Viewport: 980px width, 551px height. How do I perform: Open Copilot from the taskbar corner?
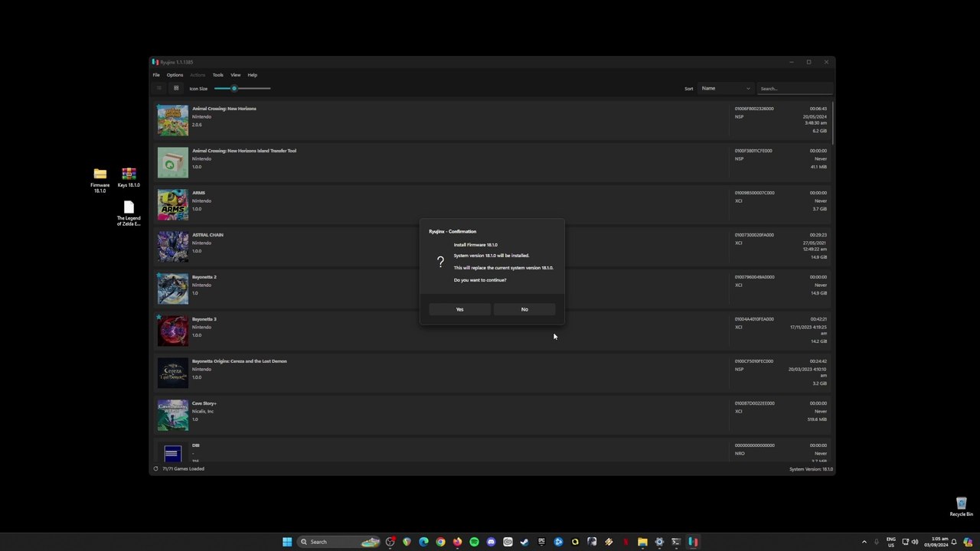tap(968, 542)
